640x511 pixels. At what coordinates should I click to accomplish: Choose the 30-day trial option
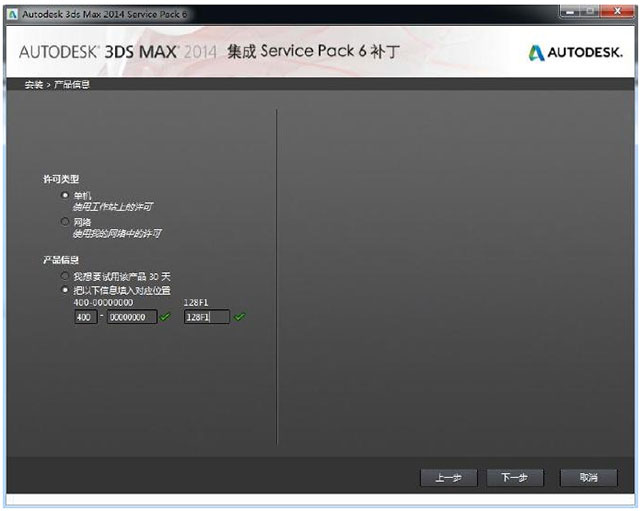click(x=66, y=275)
